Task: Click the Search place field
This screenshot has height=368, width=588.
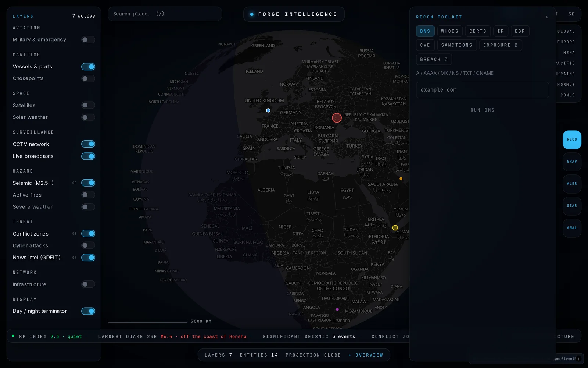Action: [165, 14]
